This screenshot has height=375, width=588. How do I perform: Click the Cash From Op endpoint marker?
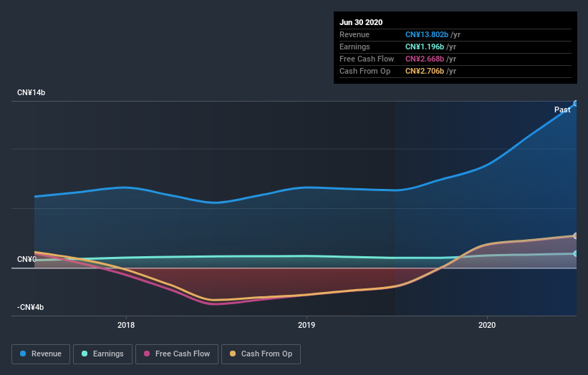click(576, 235)
